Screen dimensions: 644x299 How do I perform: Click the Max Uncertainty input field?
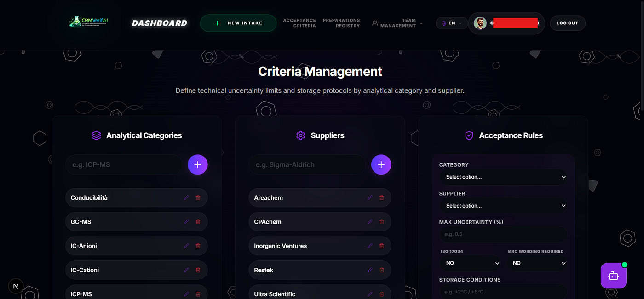(x=503, y=234)
